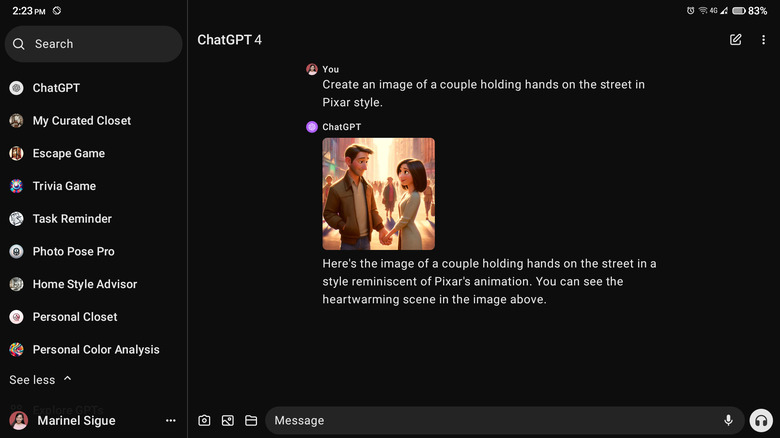Click the Search field in sidebar

94,44
